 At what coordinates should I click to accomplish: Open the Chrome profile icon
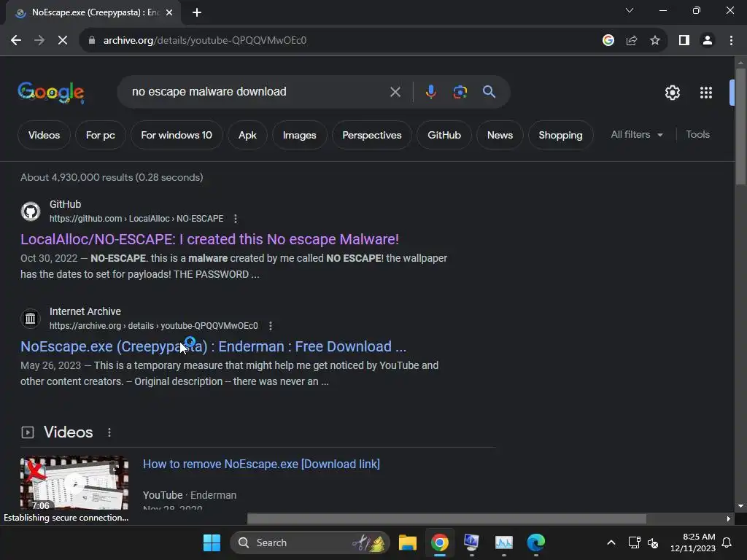(708, 41)
